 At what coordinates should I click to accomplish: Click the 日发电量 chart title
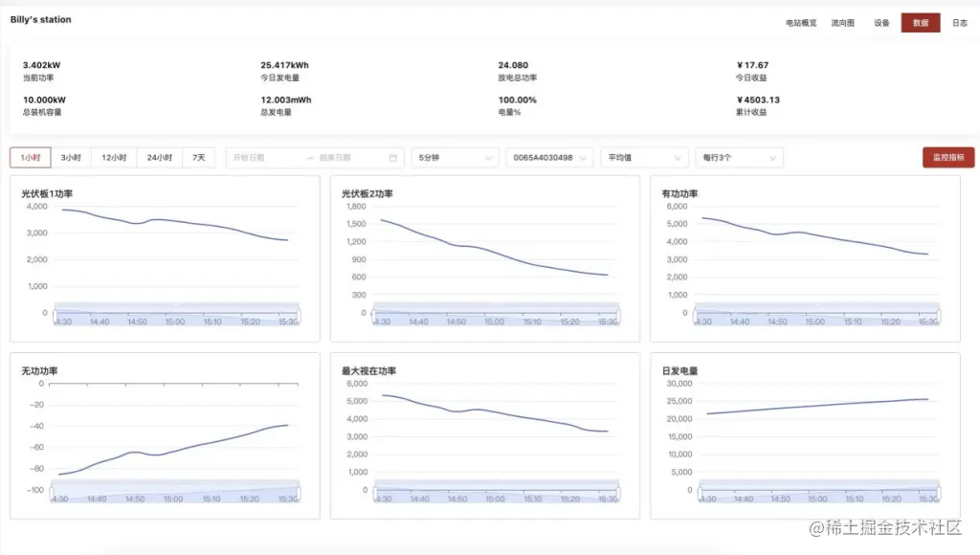pyautogui.click(x=679, y=371)
